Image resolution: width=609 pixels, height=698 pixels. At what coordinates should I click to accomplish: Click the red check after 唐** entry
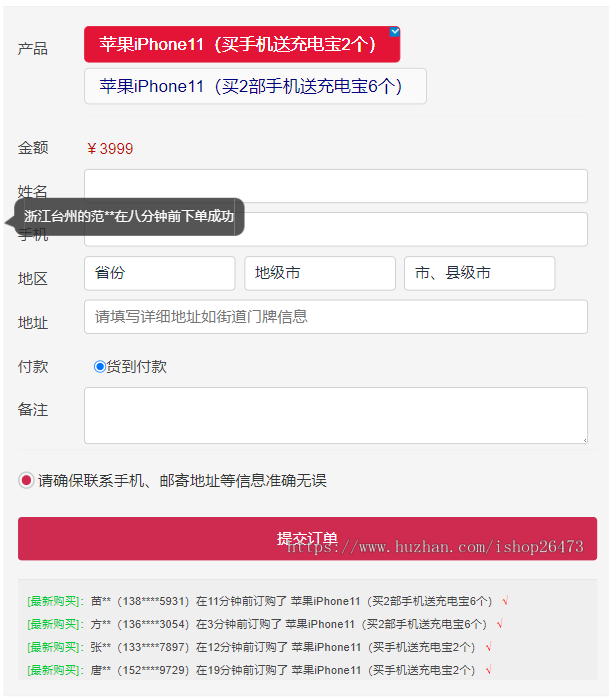pyautogui.click(x=488, y=670)
